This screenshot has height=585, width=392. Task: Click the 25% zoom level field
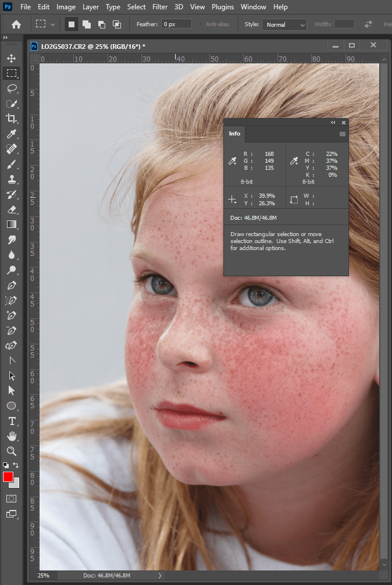44,575
